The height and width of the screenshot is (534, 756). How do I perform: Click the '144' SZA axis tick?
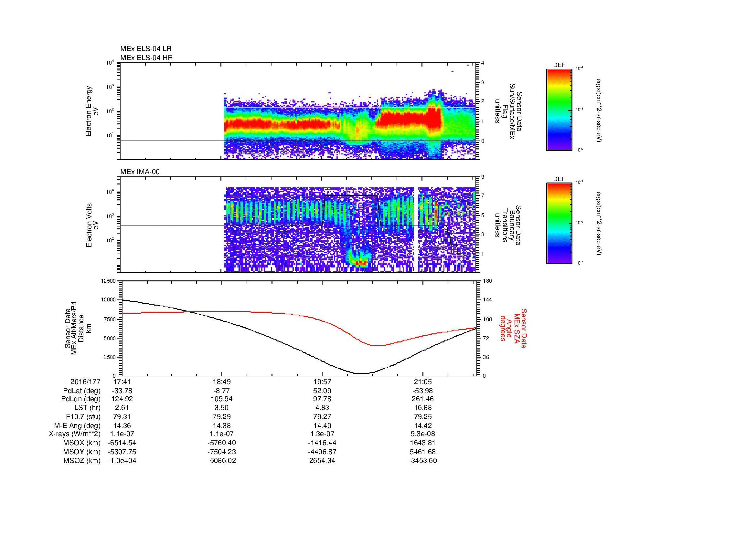click(x=487, y=300)
